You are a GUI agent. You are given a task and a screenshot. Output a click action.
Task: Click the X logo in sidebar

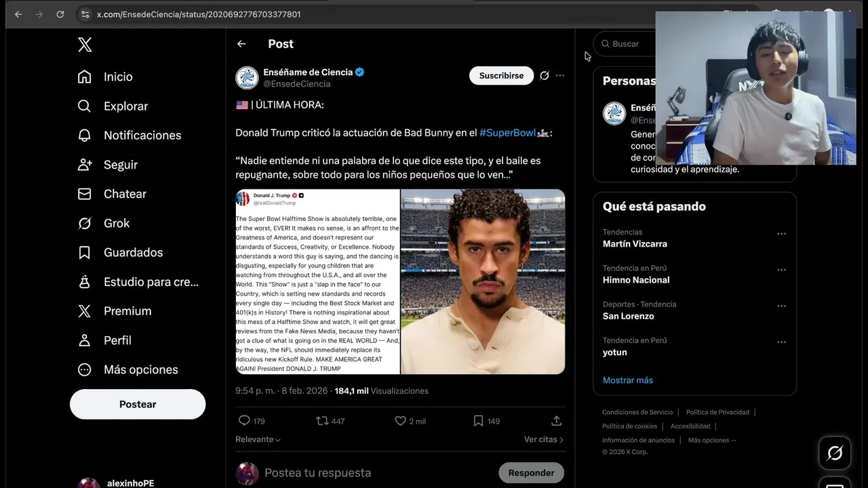tap(85, 45)
